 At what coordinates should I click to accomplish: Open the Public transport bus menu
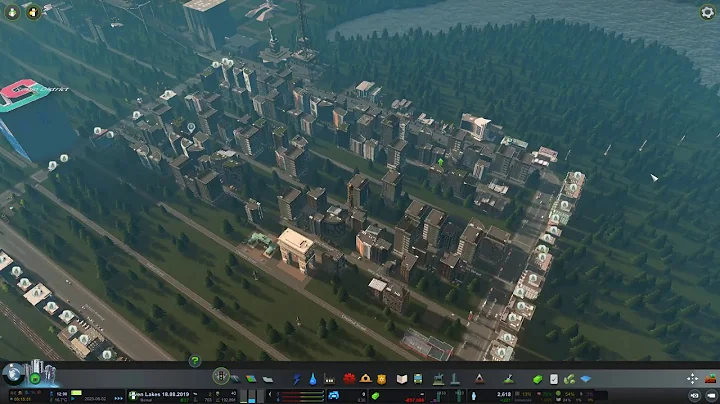click(x=418, y=379)
